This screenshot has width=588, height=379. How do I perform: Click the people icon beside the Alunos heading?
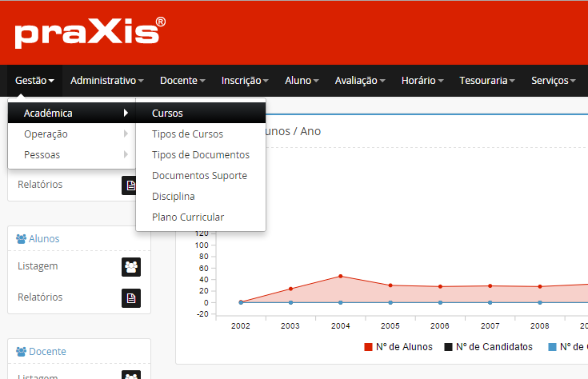coord(22,239)
